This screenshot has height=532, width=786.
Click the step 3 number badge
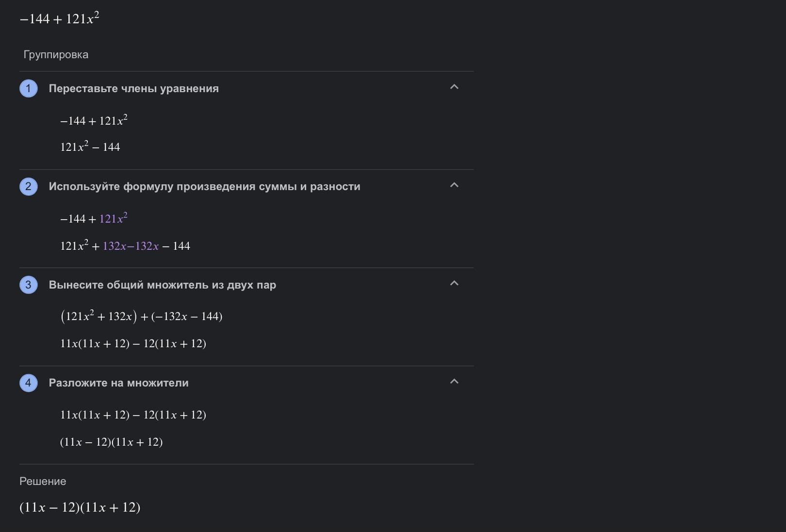pyautogui.click(x=28, y=285)
